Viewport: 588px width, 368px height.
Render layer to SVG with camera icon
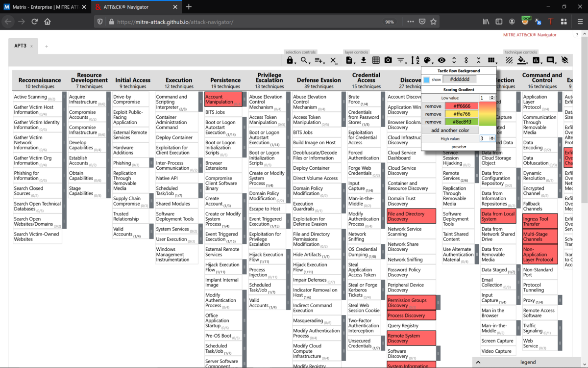click(x=388, y=60)
